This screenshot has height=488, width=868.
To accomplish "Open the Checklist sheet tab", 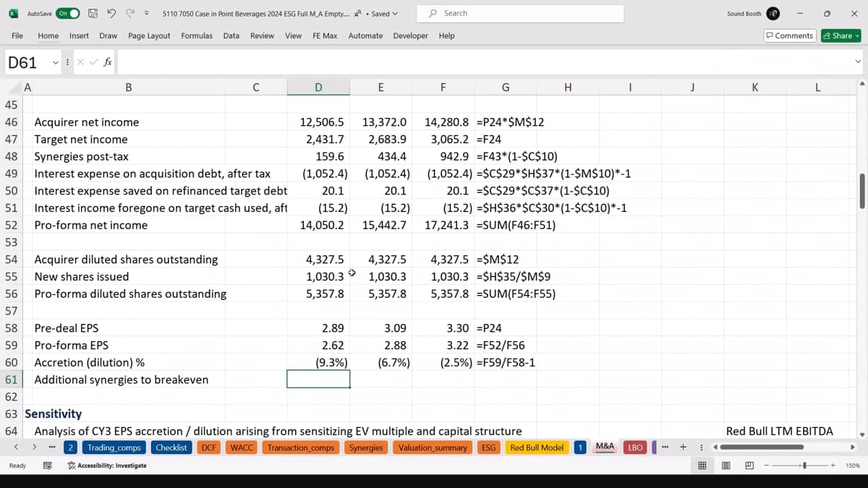I will coord(171,448).
